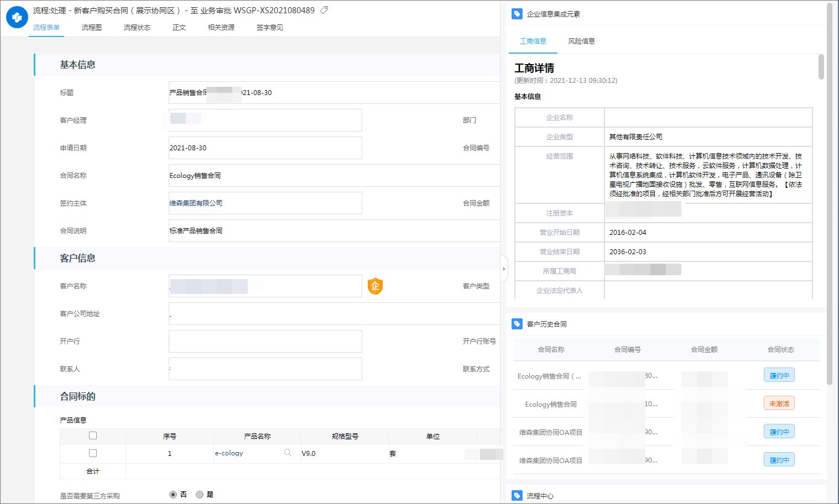Click the 规格型号 column header
839x504 pixels.
[x=345, y=436]
